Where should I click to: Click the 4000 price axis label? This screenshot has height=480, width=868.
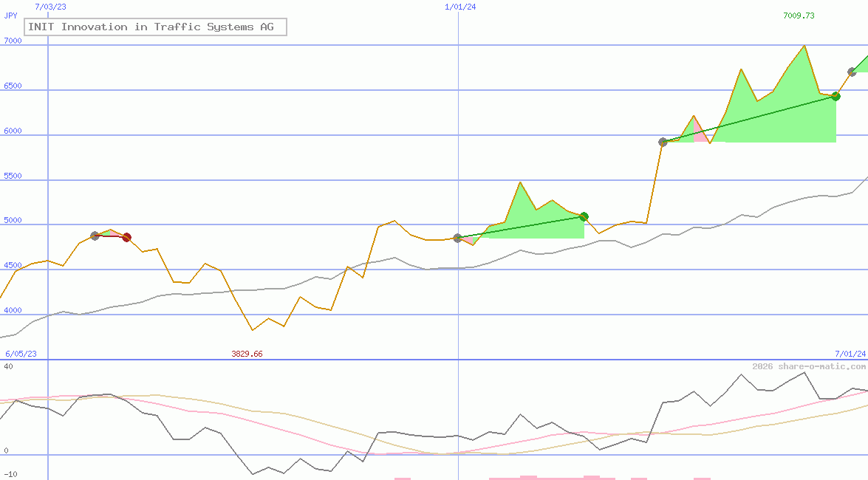pos(13,310)
